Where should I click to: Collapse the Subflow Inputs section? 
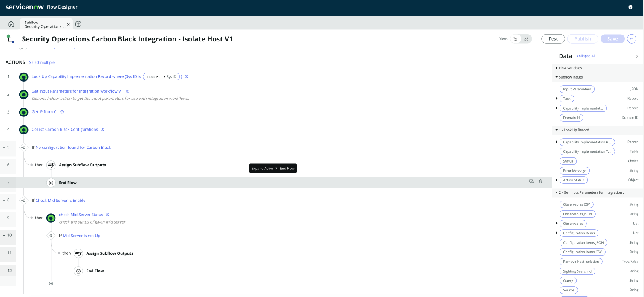(557, 77)
